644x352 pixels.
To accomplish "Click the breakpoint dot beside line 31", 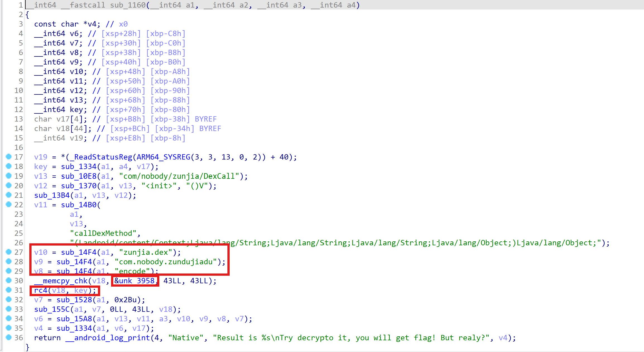I will [x=9, y=290].
